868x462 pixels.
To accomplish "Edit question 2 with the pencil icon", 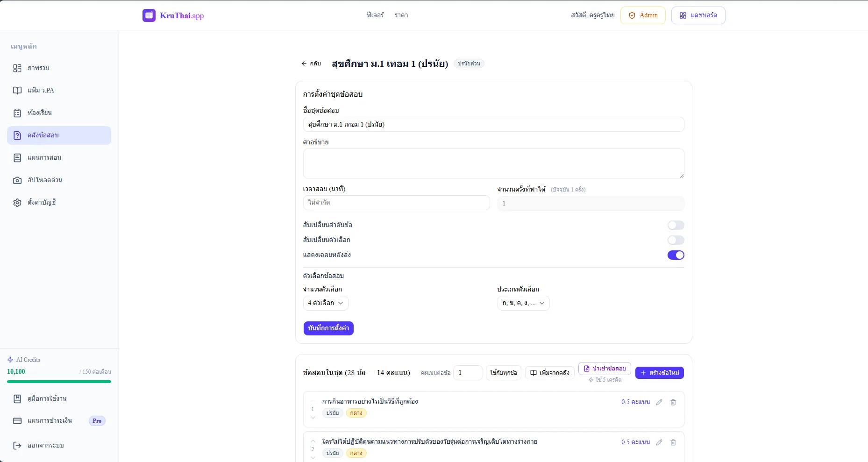I will click(659, 442).
